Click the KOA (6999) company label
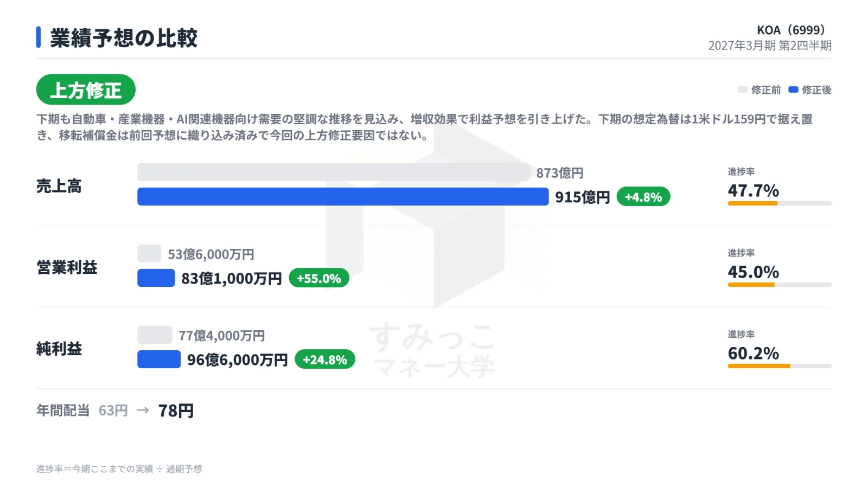 coord(791,30)
